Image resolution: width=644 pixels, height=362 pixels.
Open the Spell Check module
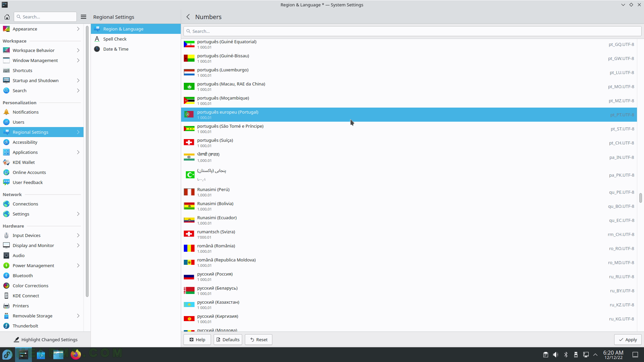coord(136,39)
